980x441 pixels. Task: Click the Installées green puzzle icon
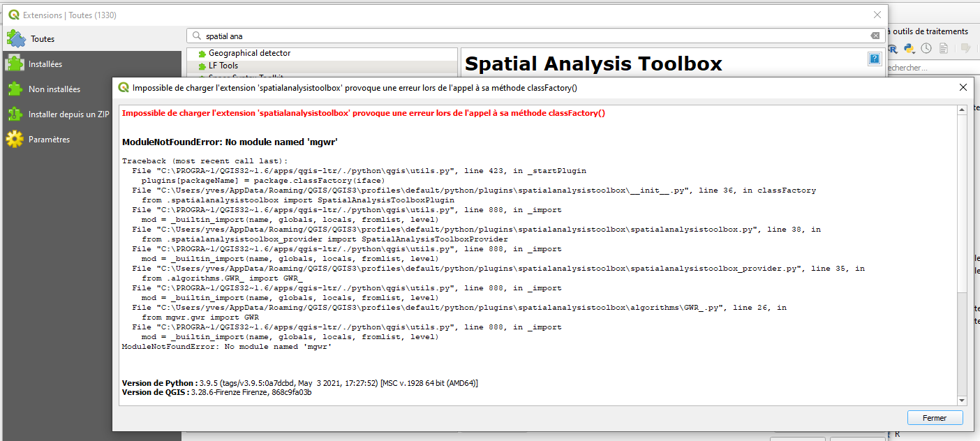(x=15, y=63)
